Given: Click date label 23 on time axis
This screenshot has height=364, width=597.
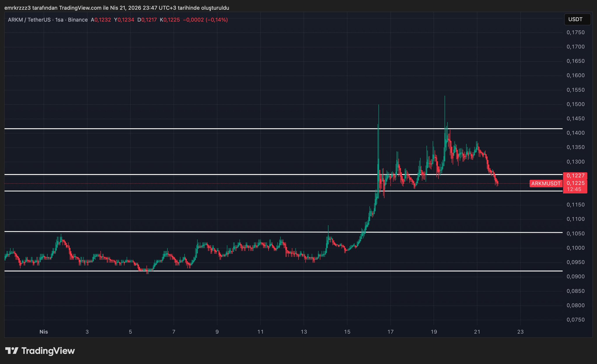Looking at the screenshot, I should click(520, 332).
